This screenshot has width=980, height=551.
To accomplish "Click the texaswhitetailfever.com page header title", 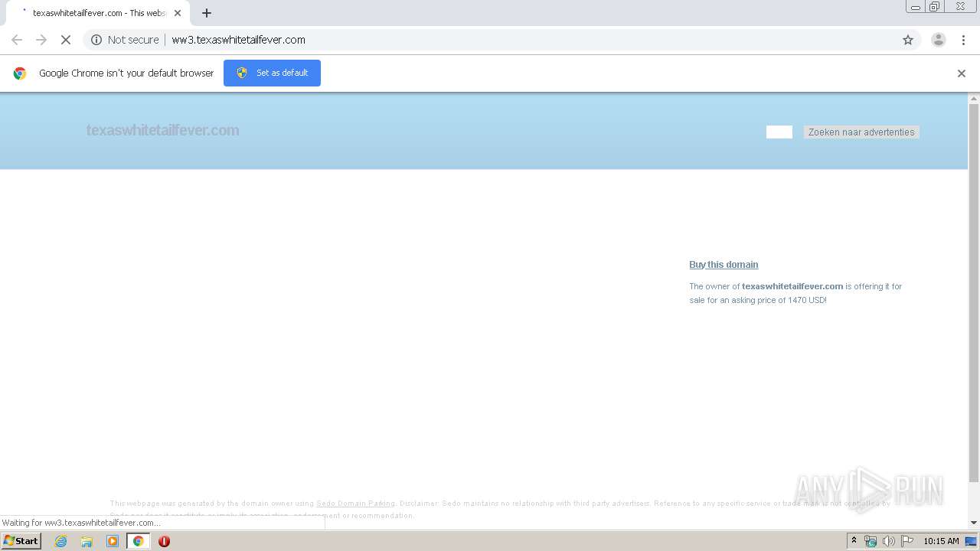I will click(x=162, y=130).
